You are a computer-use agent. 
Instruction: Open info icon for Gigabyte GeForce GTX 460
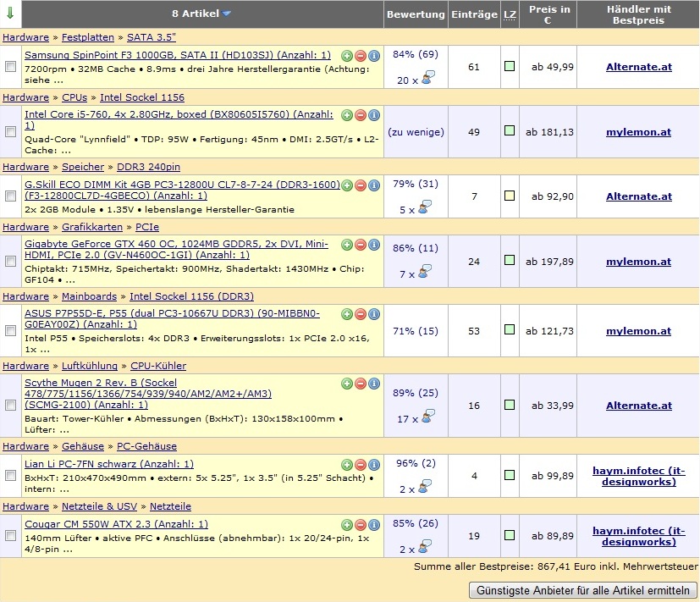[374, 245]
